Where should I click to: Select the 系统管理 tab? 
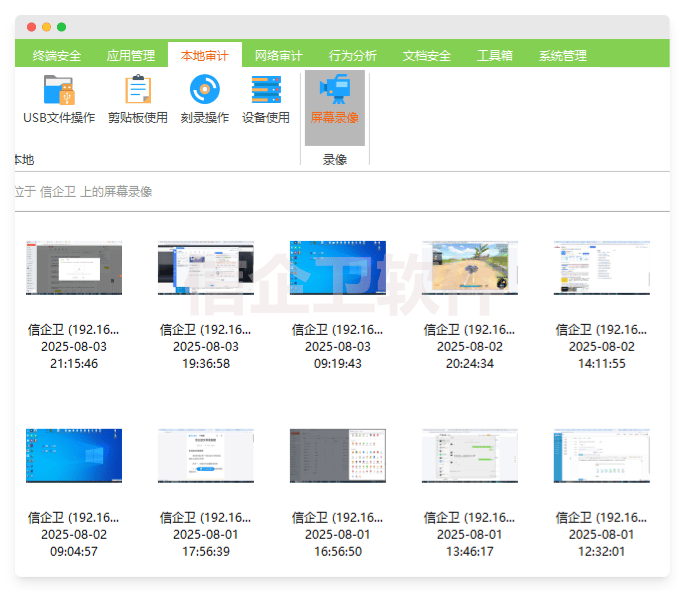(563, 56)
